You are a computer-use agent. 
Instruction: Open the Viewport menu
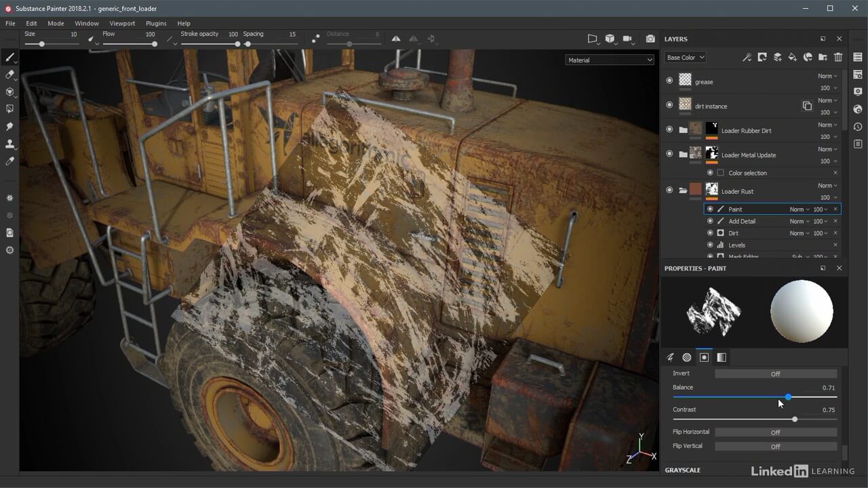click(x=122, y=23)
